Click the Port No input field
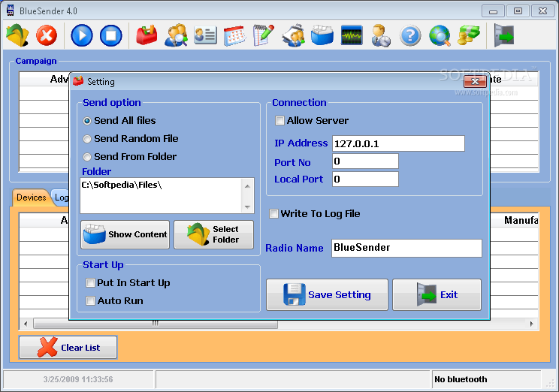 click(365, 161)
